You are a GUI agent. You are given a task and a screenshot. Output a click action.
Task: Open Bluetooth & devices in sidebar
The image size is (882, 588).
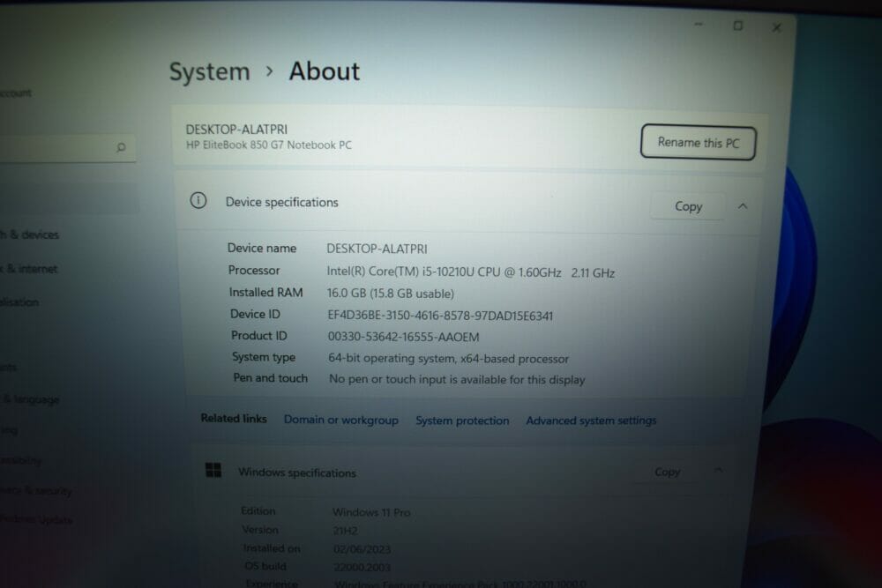coord(29,234)
